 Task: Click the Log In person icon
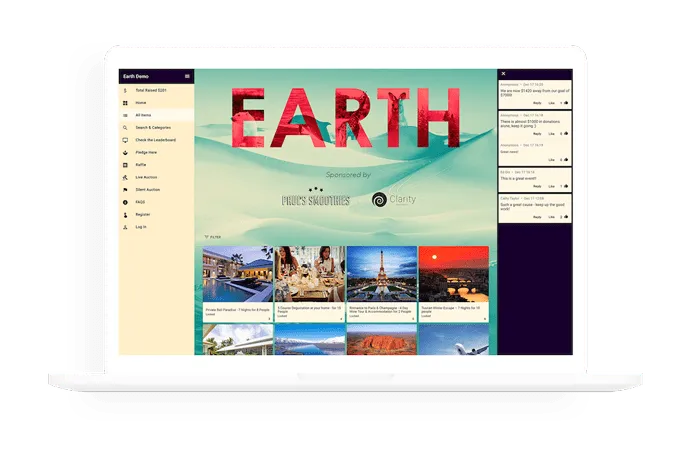[x=125, y=227]
